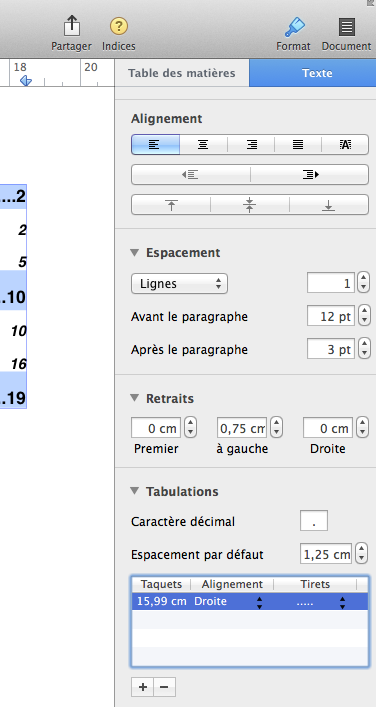Increase the paragraph indent level
Image resolution: width=376 pixels, height=707 pixels.
310,174
